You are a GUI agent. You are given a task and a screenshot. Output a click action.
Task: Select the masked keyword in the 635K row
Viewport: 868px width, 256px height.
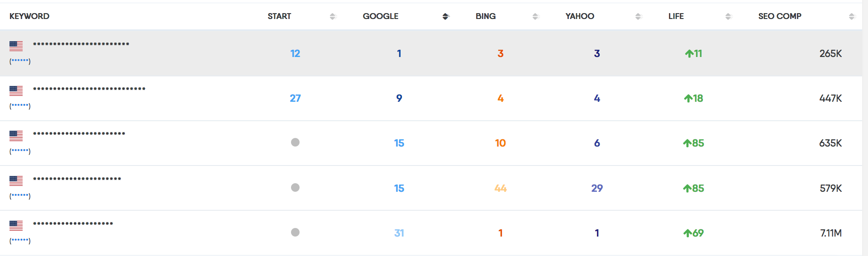pyautogui.click(x=79, y=134)
